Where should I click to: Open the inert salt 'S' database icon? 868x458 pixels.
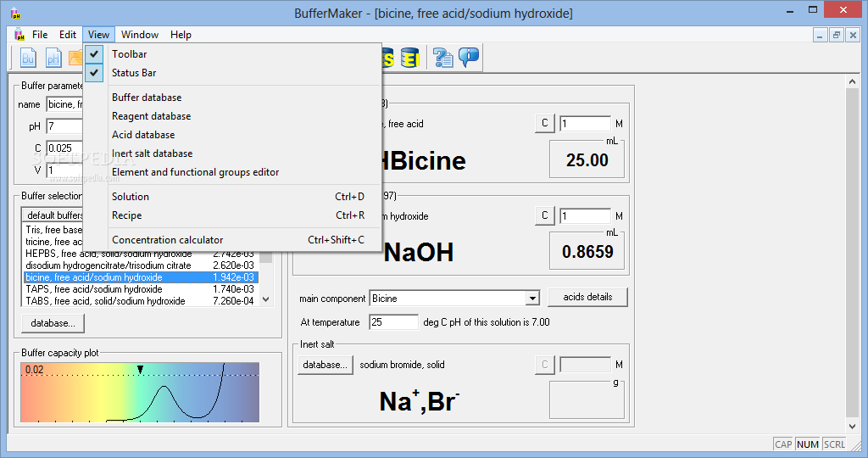click(387, 58)
